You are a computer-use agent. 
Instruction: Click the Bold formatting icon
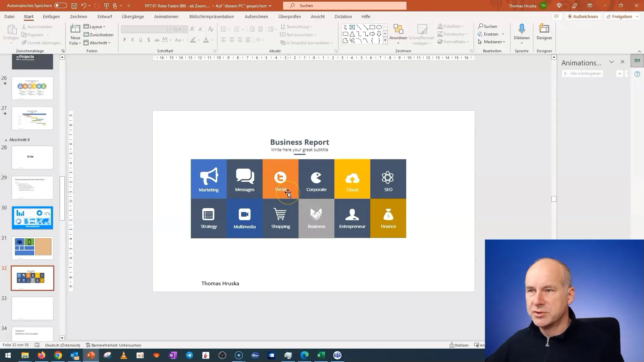124,40
